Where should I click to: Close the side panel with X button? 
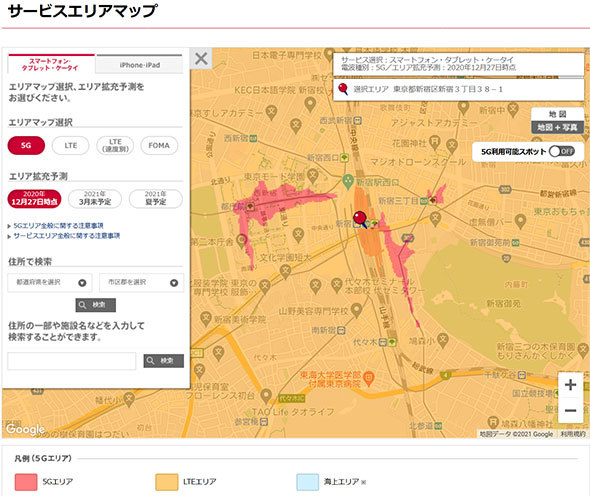[201, 59]
